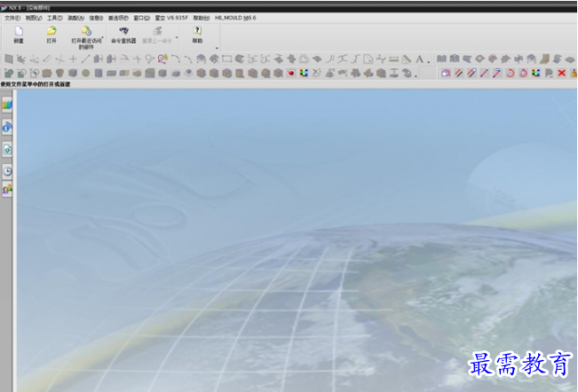Open toolbar options dot after the A text icon
Screen dimensions: 578x392
[x=428, y=62]
